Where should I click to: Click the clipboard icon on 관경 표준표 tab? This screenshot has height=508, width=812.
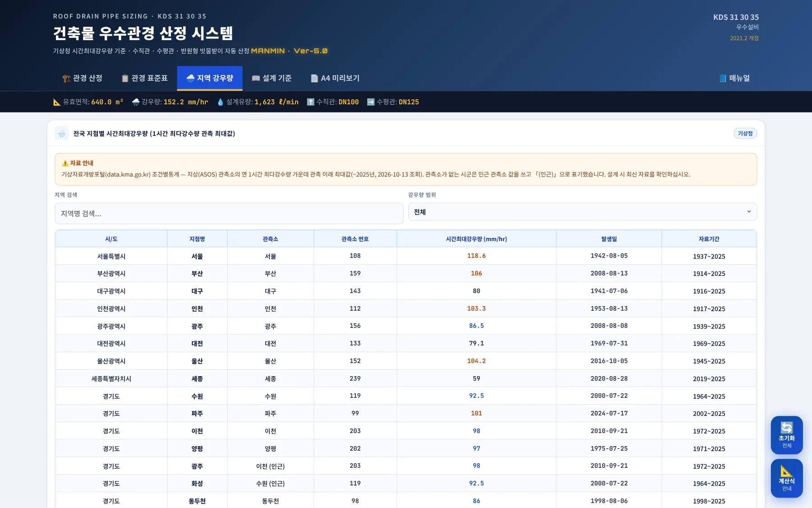click(x=125, y=79)
